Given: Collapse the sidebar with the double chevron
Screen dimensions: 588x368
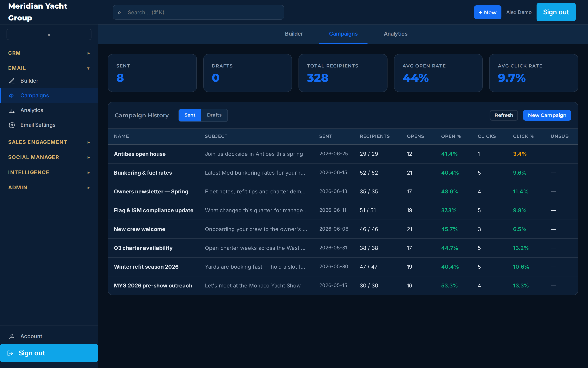Looking at the screenshot, I should [x=49, y=35].
